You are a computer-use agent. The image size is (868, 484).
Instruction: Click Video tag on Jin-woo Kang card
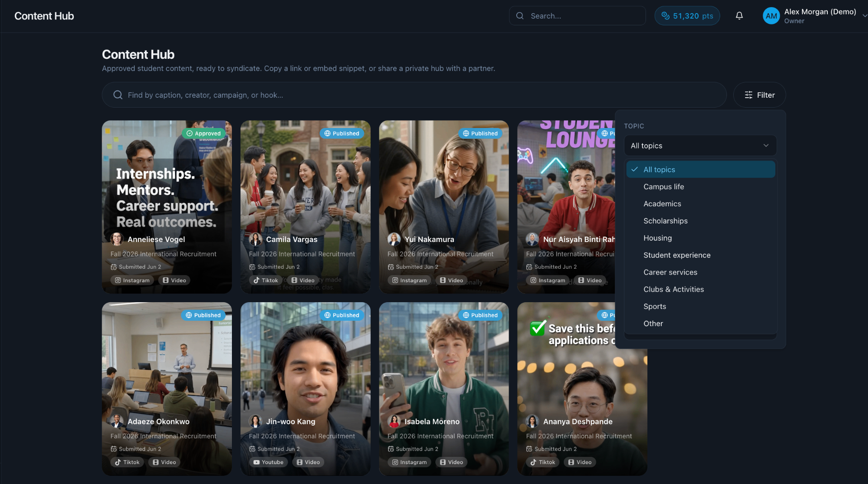point(308,462)
